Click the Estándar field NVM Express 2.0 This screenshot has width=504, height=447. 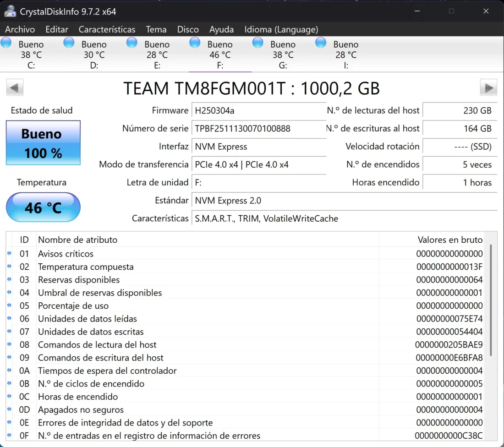tap(344, 201)
